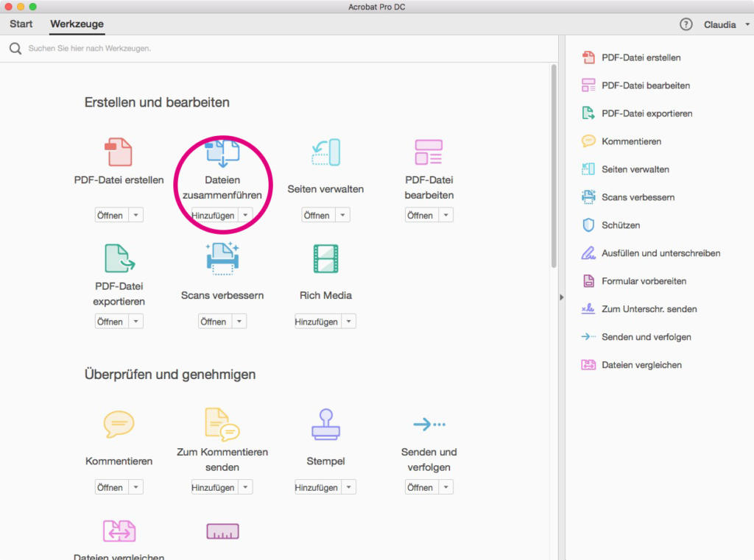Open the Kommentieren speech bubble icon
Screen dimensions: 754x560
(x=118, y=425)
